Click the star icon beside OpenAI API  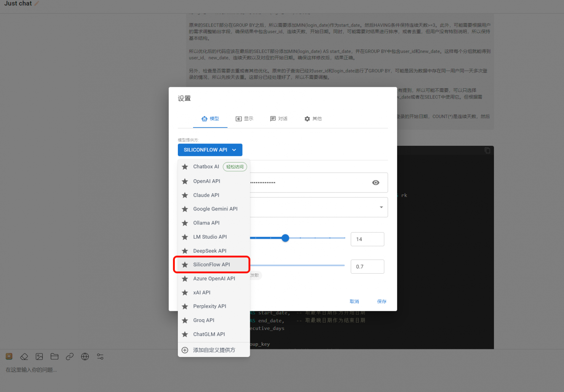click(185, 181)
